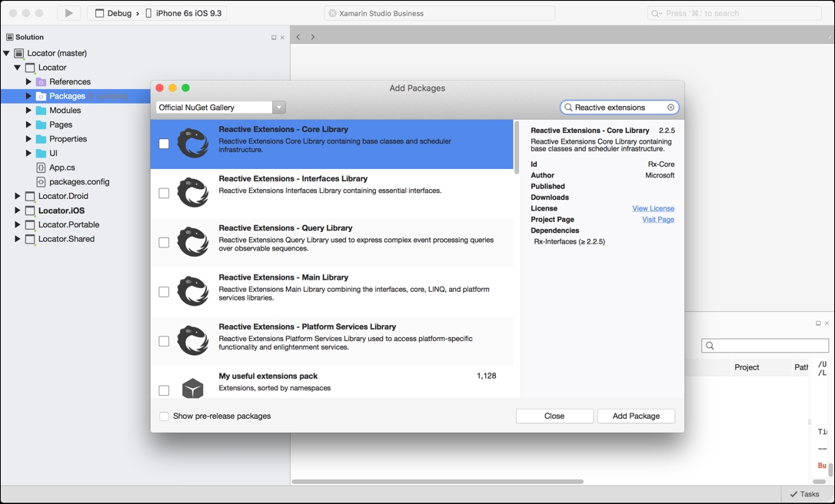Expand the Locator.iOS project
This screenshot has height=504, width=835.
coord(18,211)
